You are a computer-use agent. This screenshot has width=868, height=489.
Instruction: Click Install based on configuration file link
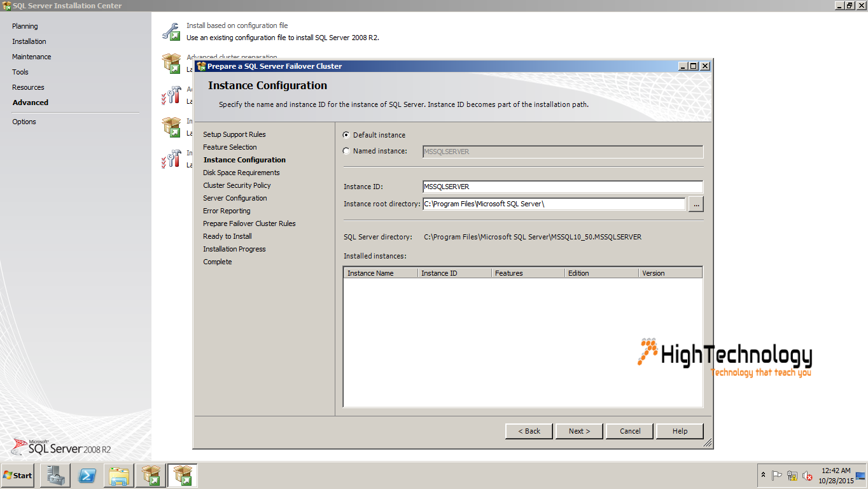(x=237, y=25)
